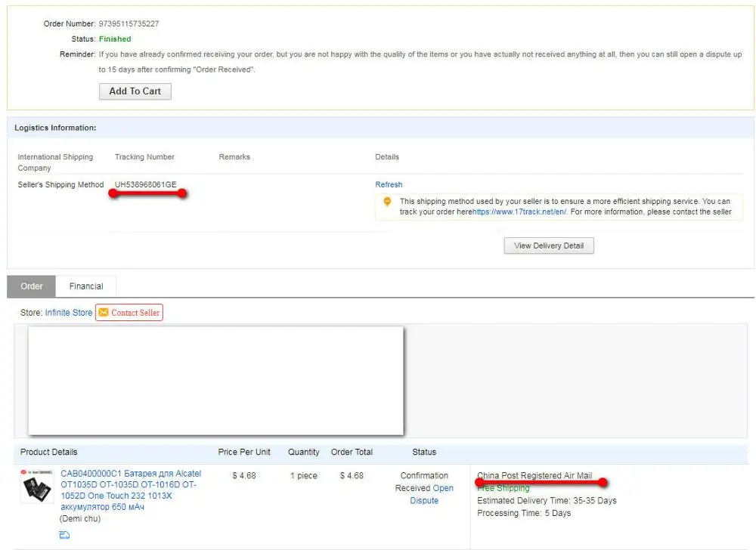Screen dimensions: 756x550
Task: Select order number 97395115735227
Action: point(129,23)
